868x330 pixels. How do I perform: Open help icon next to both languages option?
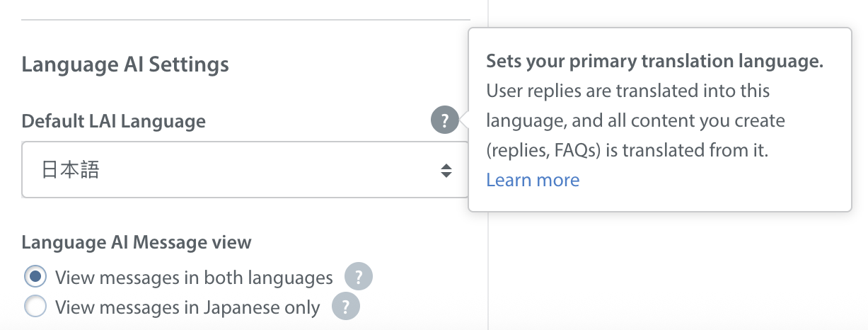click(358, 277)
